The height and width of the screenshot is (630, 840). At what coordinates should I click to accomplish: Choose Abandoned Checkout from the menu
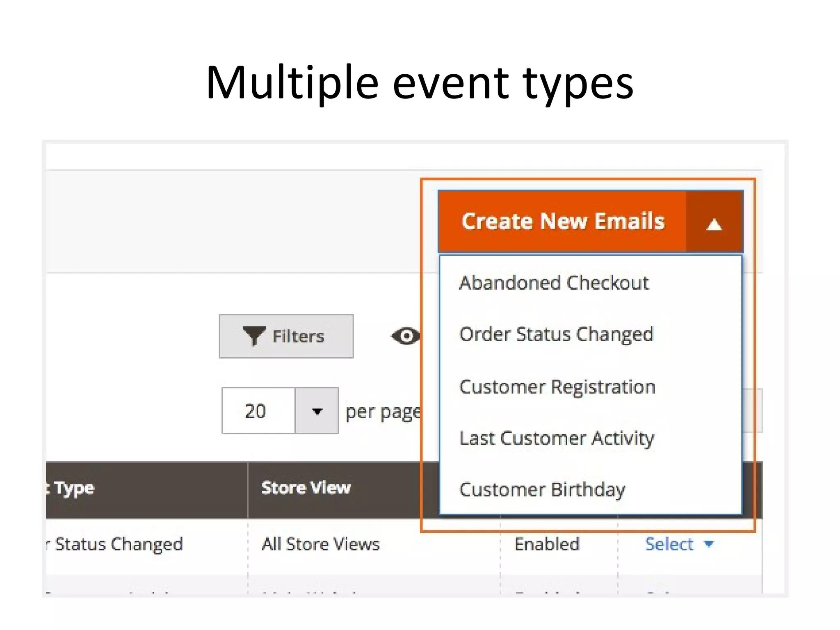(x=554, y=283)
